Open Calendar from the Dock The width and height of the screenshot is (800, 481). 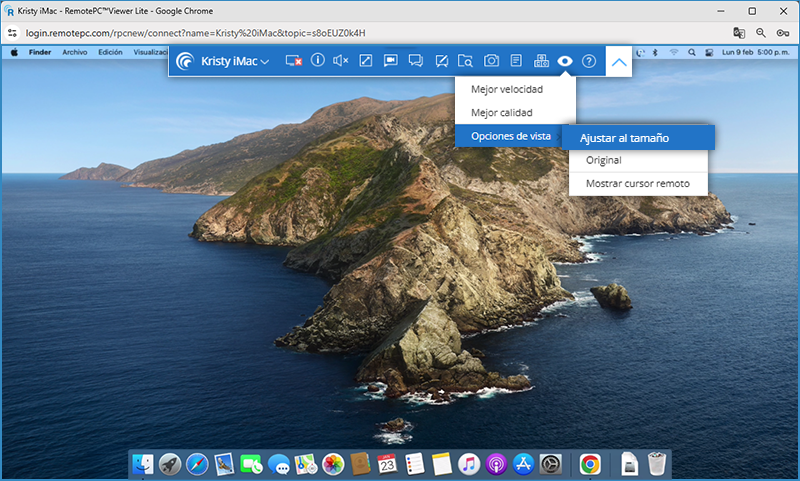(x=387, y=464)
